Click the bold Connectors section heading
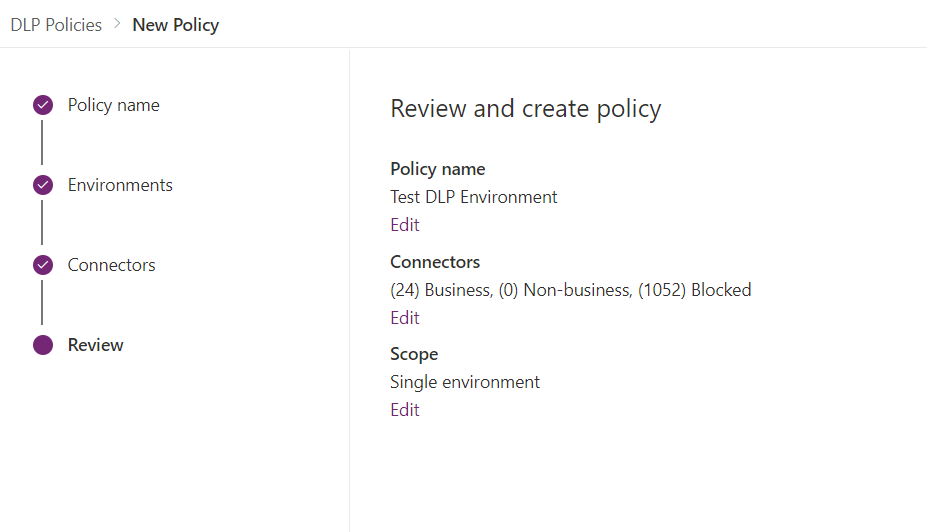 434,262
